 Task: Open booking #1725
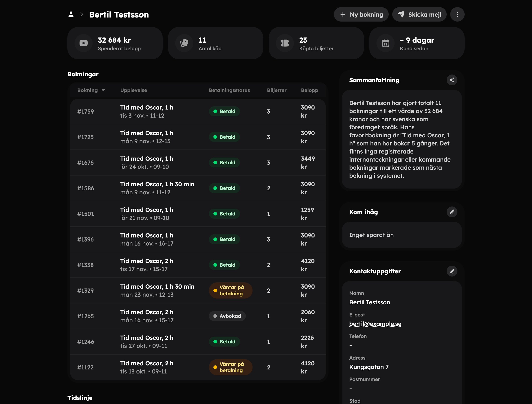point(198,137)
